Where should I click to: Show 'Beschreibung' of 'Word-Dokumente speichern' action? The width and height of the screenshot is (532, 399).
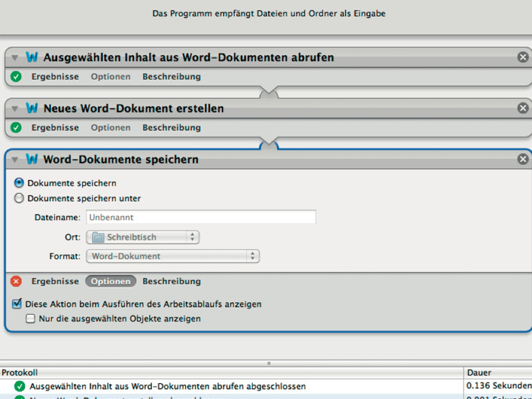pos(171,281)
